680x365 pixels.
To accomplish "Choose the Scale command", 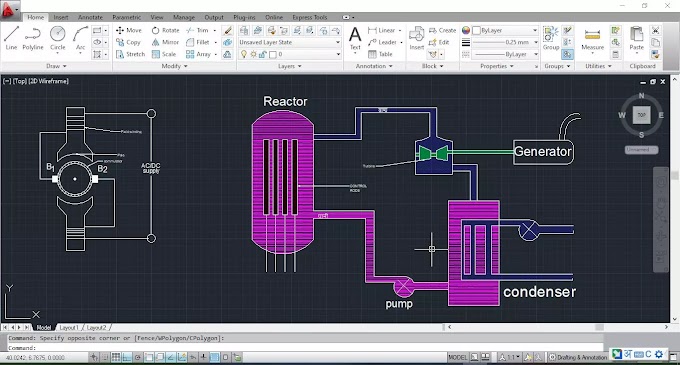I will (164, 54).
